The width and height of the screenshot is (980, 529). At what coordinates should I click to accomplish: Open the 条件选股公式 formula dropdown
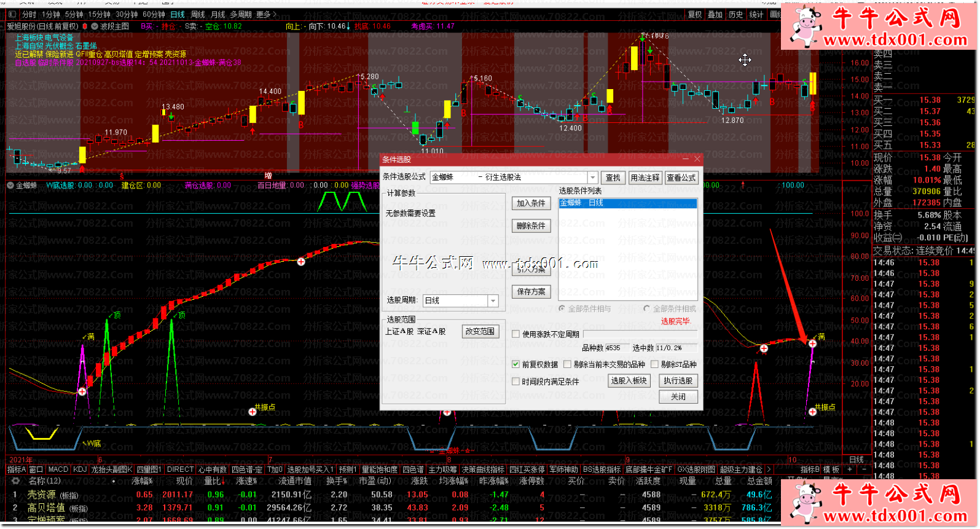[x=592, y=178]
